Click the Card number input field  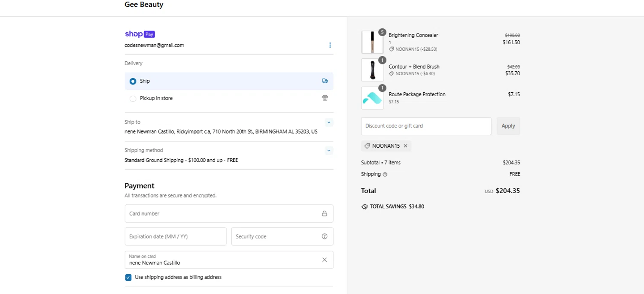[x=229, y=213]
